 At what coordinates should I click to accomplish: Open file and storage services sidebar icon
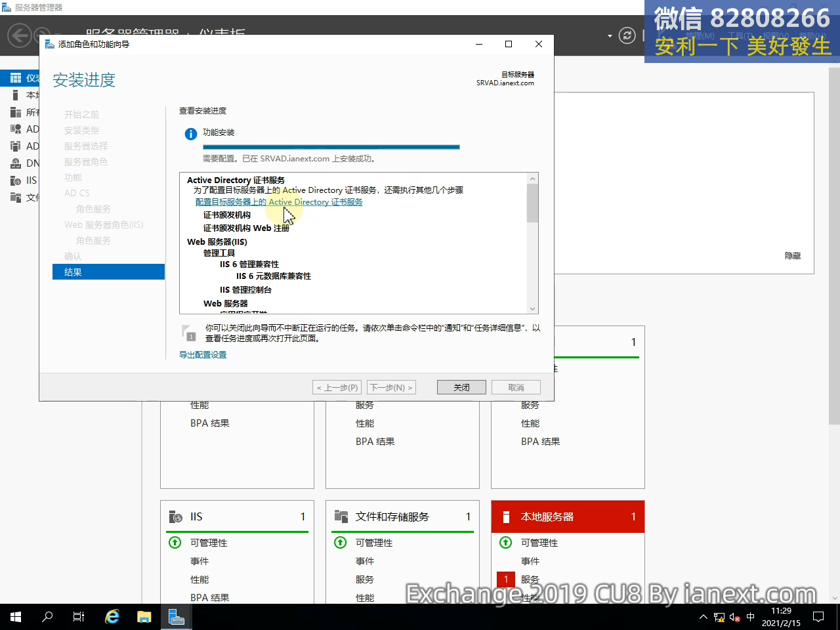pyautogui.click(x=16, y=198)
